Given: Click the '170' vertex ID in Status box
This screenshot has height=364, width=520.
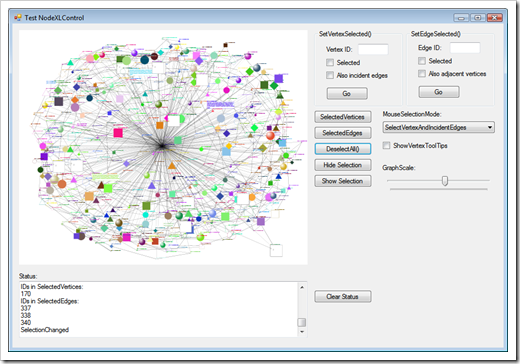Looking at the screenshot, I should click(26, 294).
